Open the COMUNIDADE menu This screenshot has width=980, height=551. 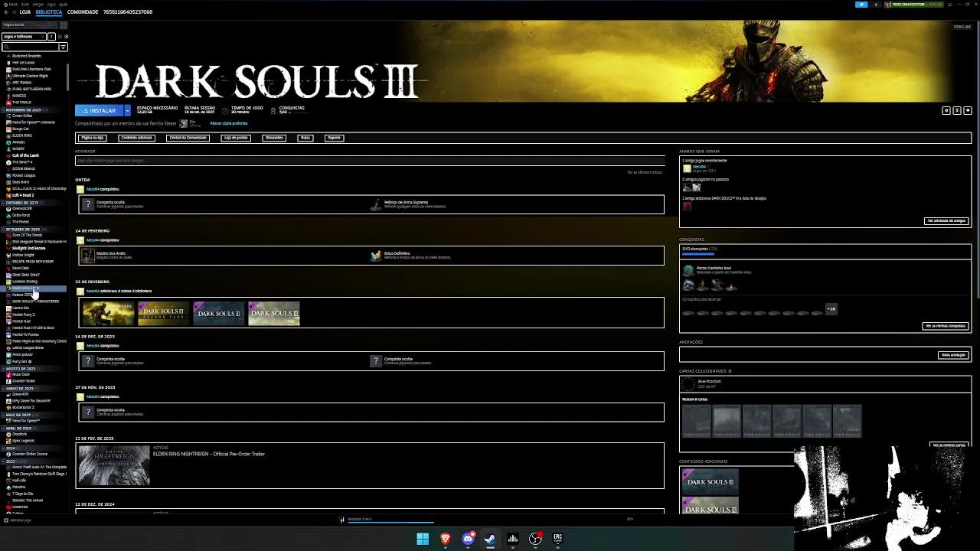point(83,12)
